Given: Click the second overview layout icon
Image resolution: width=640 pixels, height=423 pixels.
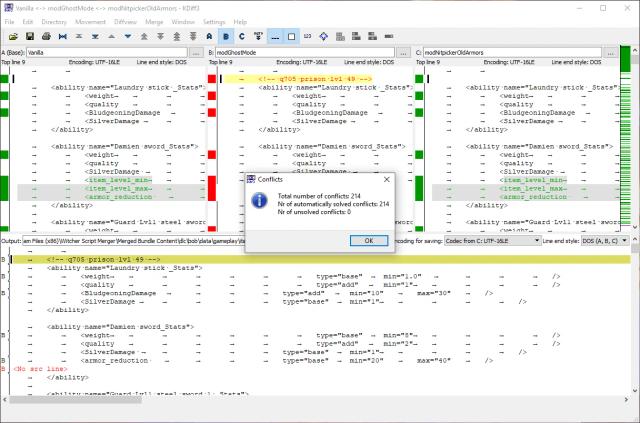Looking at the screenshot, I should [356, 36].
